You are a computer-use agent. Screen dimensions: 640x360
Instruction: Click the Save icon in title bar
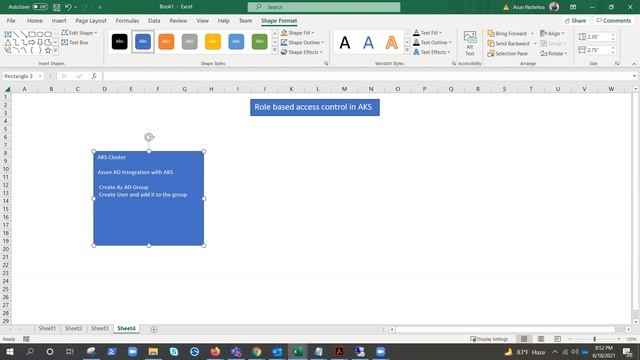click(56, 7)
